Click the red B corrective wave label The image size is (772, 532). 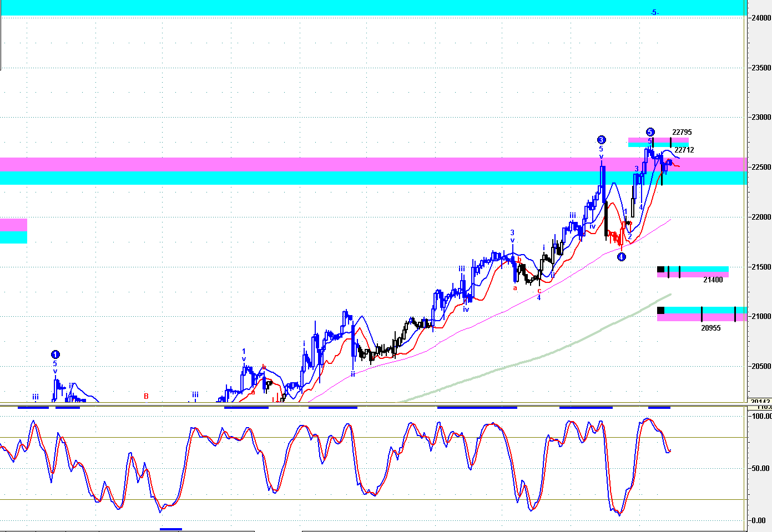pos(146,396)
